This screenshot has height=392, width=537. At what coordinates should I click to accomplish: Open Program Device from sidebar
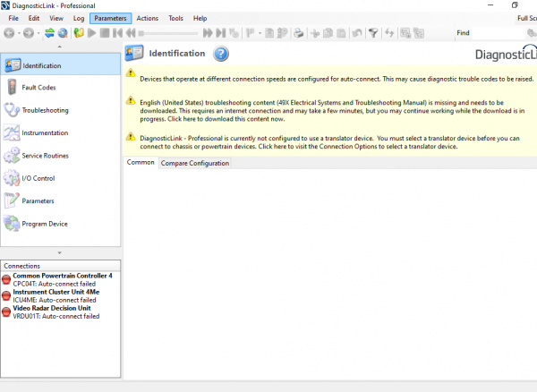pos(61,224)
